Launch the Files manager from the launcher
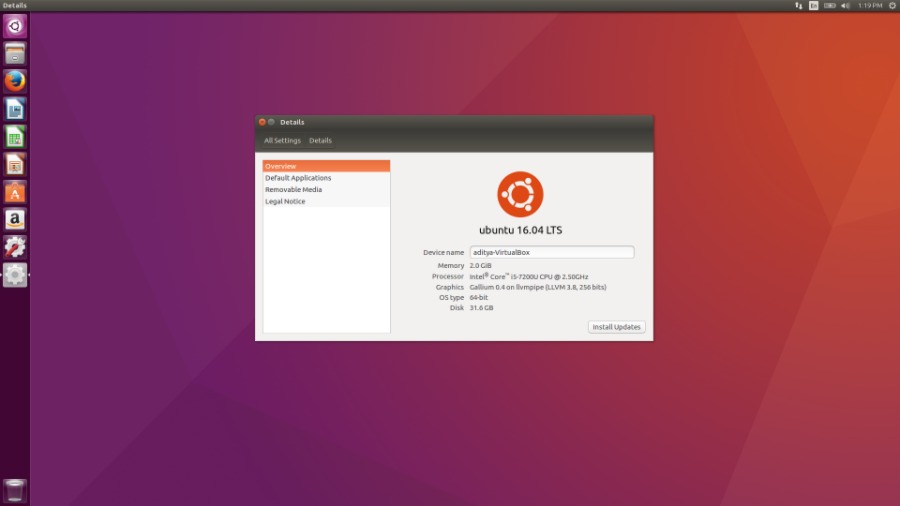This screenshot has width=900, height=506. (15, 54)
